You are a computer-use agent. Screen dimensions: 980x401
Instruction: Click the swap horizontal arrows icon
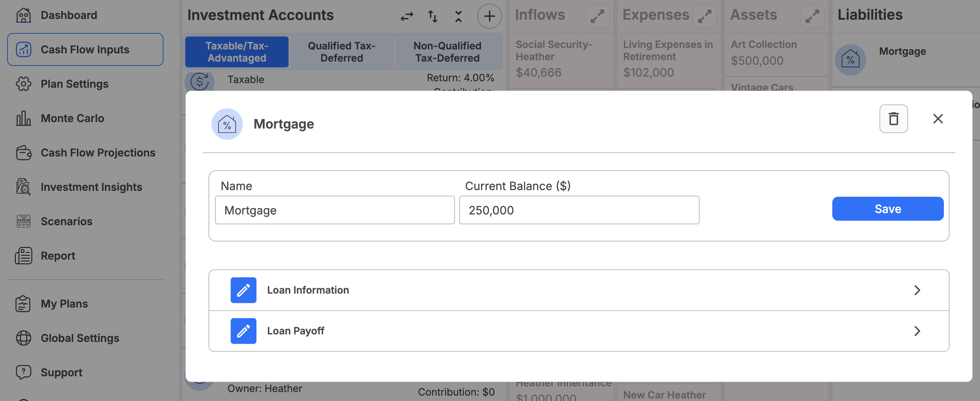coord(407,16)
